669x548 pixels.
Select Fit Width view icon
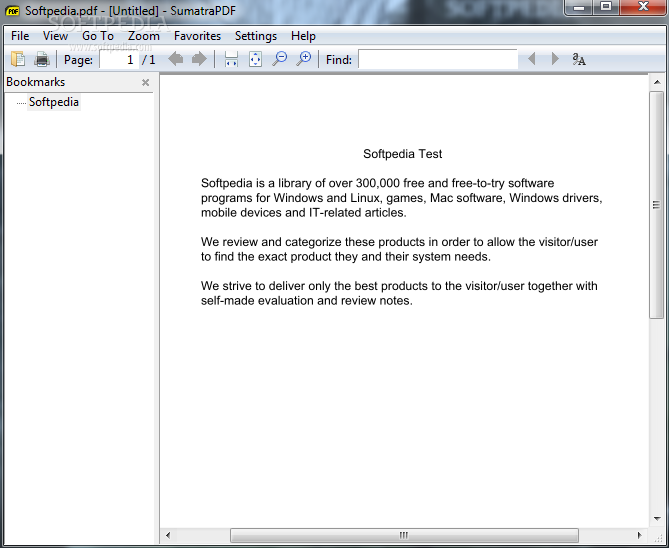pos(231,59)
